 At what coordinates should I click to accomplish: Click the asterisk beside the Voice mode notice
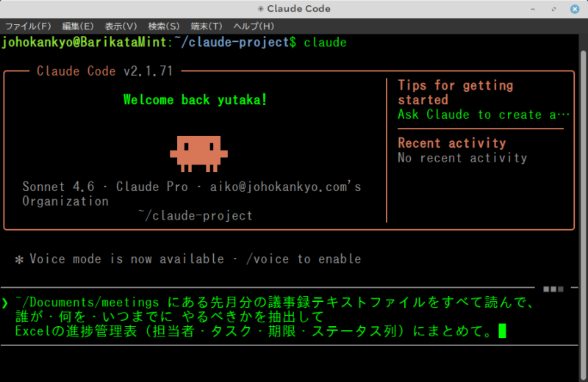[20, 259]
